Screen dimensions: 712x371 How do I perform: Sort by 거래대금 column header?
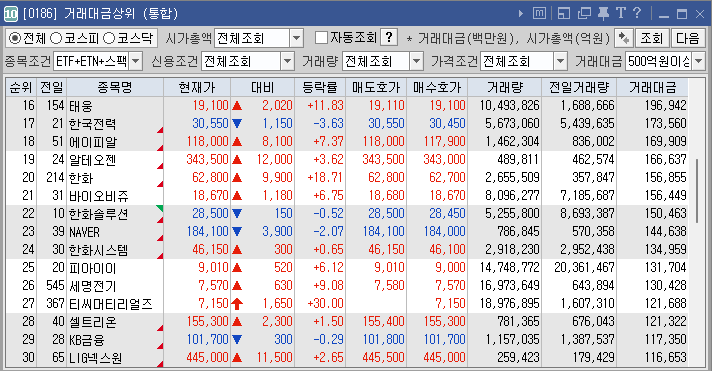(652, 87)
